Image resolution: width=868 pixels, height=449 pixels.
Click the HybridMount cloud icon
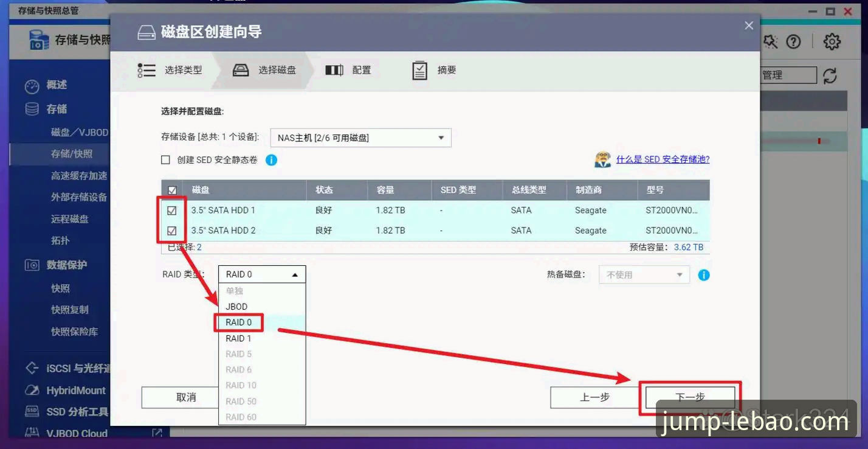coord(32,391)
